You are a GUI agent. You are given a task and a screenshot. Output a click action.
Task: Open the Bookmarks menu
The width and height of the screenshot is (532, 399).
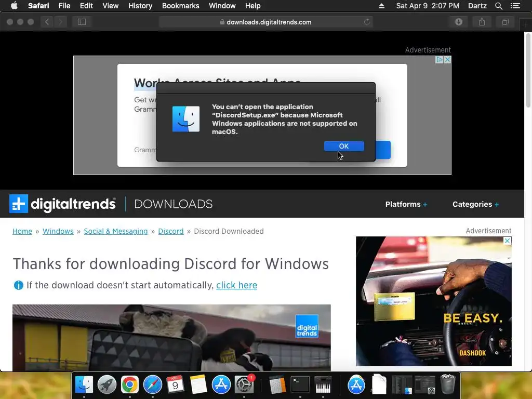point(180,6)
